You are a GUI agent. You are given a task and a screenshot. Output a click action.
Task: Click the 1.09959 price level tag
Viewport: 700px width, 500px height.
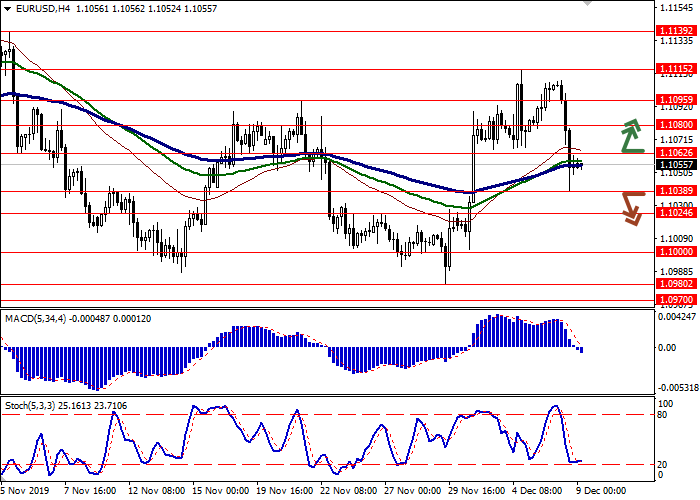click(676, 100)
